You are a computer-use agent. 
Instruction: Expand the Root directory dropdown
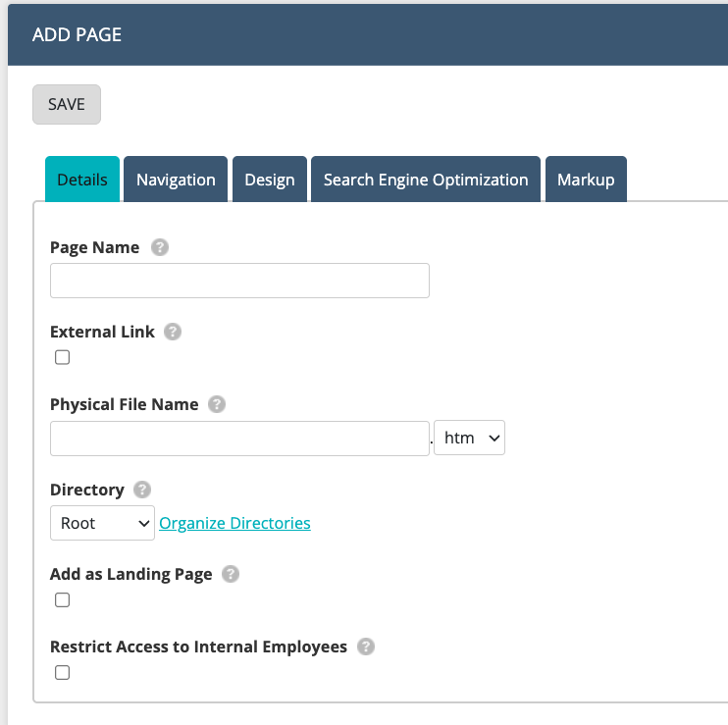[102, 523]
